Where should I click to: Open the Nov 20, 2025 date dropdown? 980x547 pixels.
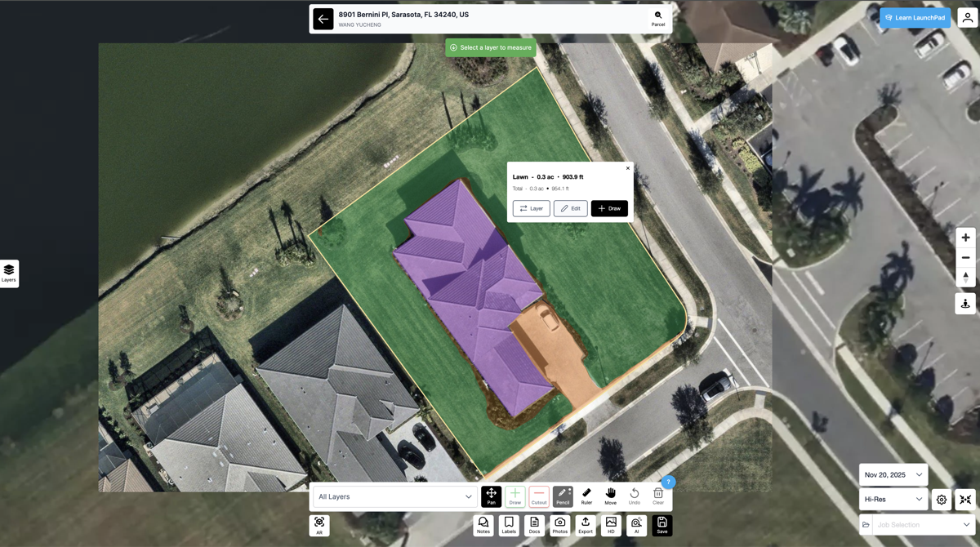tap(893, 474)
